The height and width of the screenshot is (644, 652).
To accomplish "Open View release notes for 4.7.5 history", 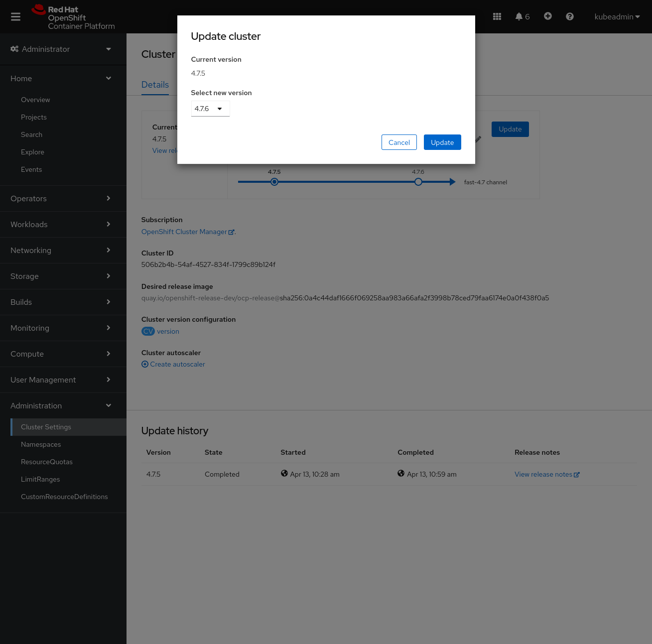I will pyautogui.click(x=547, y=474).
